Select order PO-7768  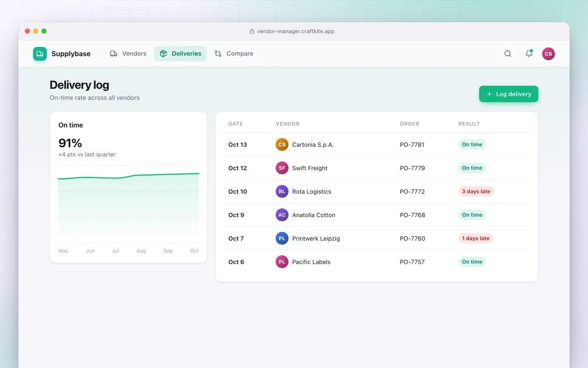(x=413, y=215)
